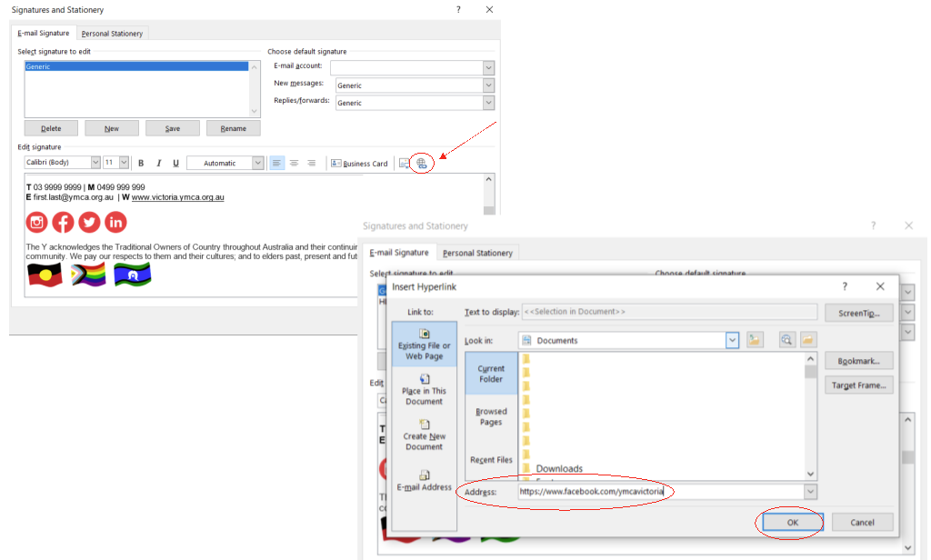Enable underline formatting in signature editor
The width and height of the screenshot is (931, 560).
[175, 162]
